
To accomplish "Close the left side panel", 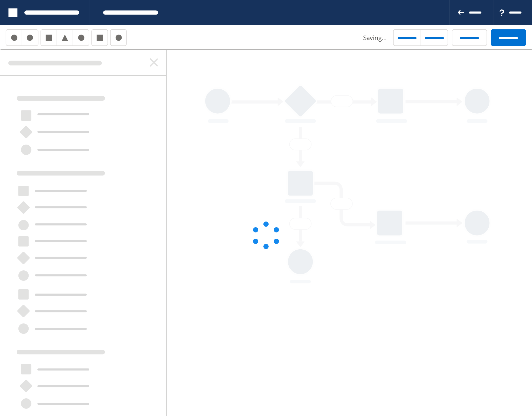I will point(154,62).
